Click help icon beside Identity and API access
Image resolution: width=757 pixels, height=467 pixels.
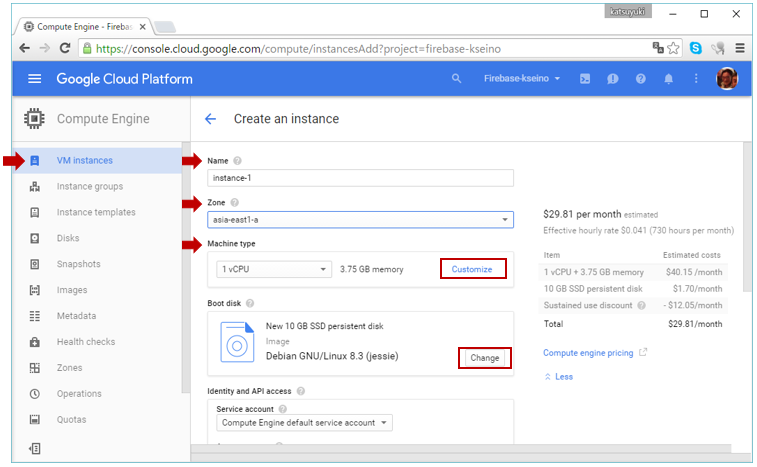pos(301,391)
